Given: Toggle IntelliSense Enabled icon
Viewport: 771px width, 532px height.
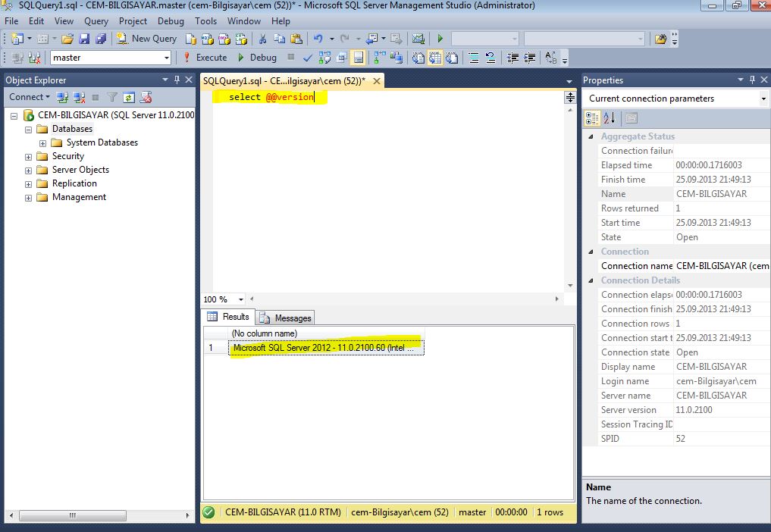Looking at the screenshot, I should pyautogui.click(x=359, y=58).
